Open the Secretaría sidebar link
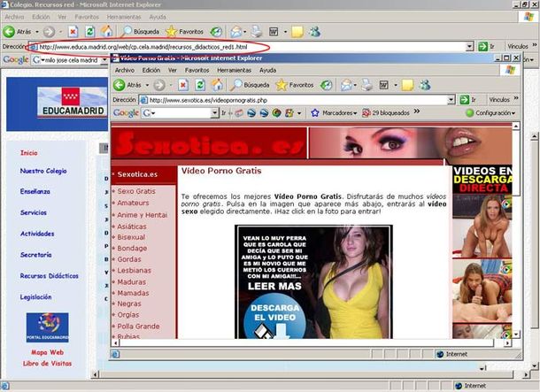Image resolution: width=540 pixels, height=392 pixels. (35, 255)
